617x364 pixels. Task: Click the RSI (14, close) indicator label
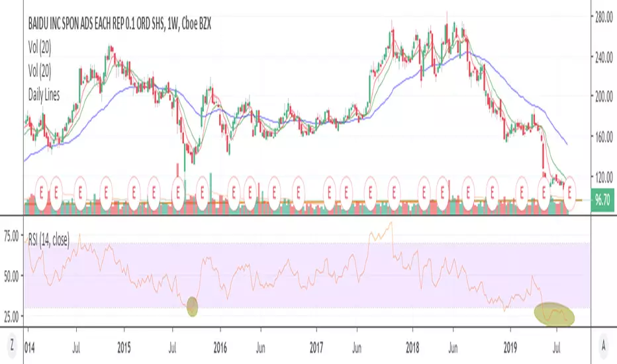click(x=49, y=240)
